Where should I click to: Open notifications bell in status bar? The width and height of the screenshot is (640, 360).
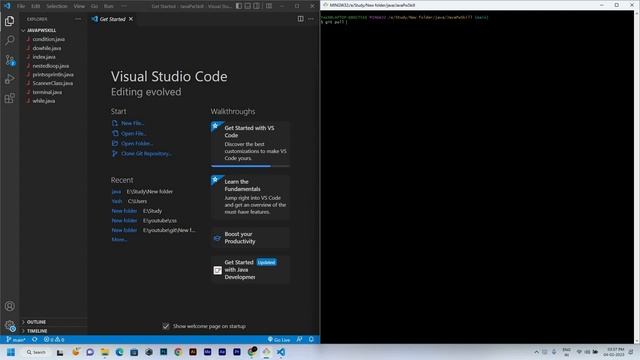coord(311,340)
